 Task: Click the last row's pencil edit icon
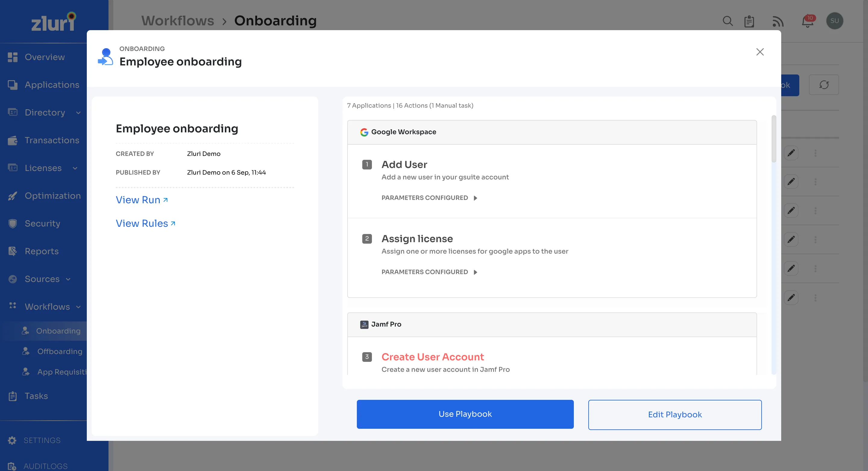[x=791, y=298]
